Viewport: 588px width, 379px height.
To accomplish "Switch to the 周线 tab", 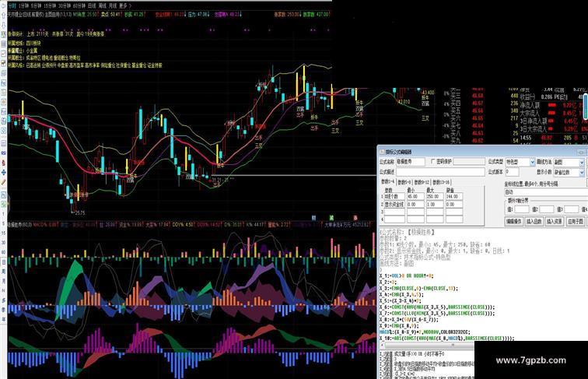I will tap(103, 6).
